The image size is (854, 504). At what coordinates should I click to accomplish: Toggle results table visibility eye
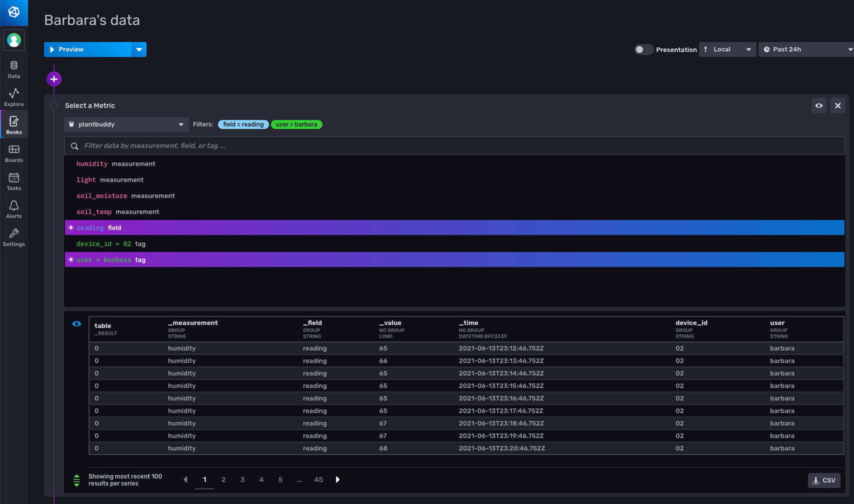coord(76,324)
